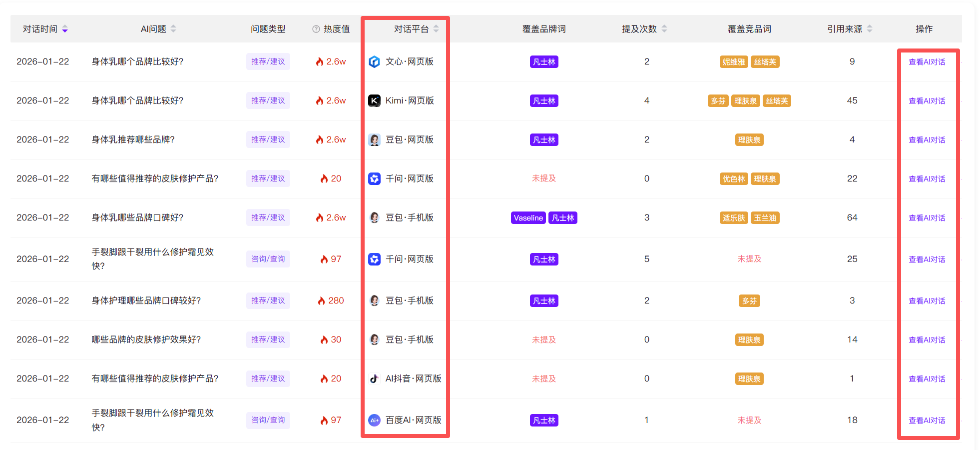
Task: Click the 豆包 avatar icon in 身体乳推荐哪些品牌 row
Action: 374,139
